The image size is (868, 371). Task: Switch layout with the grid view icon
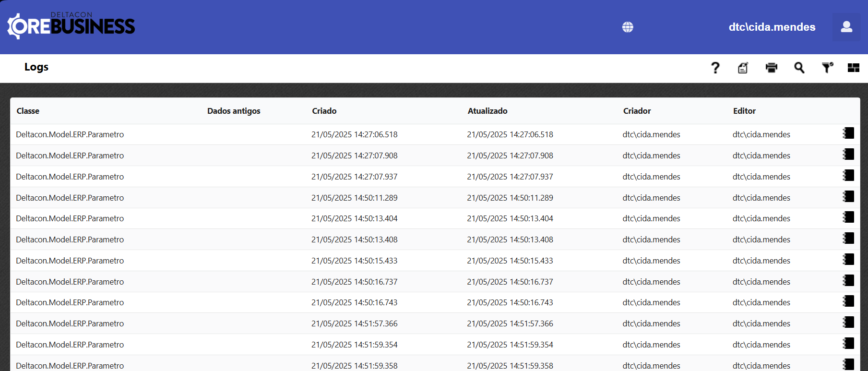coord(853,68)
